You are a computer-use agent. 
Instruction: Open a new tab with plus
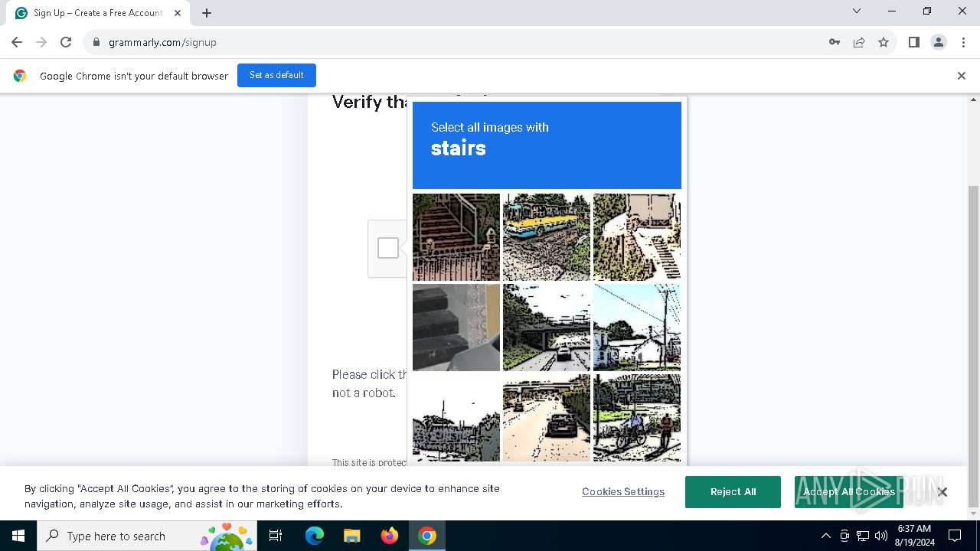[207, 13]
